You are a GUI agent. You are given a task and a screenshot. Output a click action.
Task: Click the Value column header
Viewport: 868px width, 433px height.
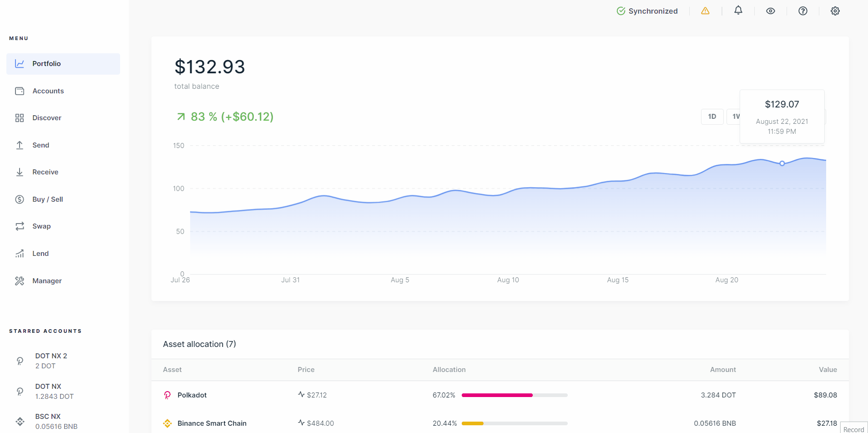(x=828, y=370)
